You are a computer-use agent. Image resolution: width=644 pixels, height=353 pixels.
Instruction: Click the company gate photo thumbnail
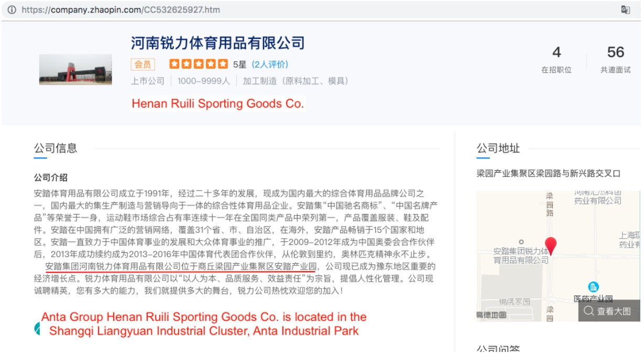point(75,69)
